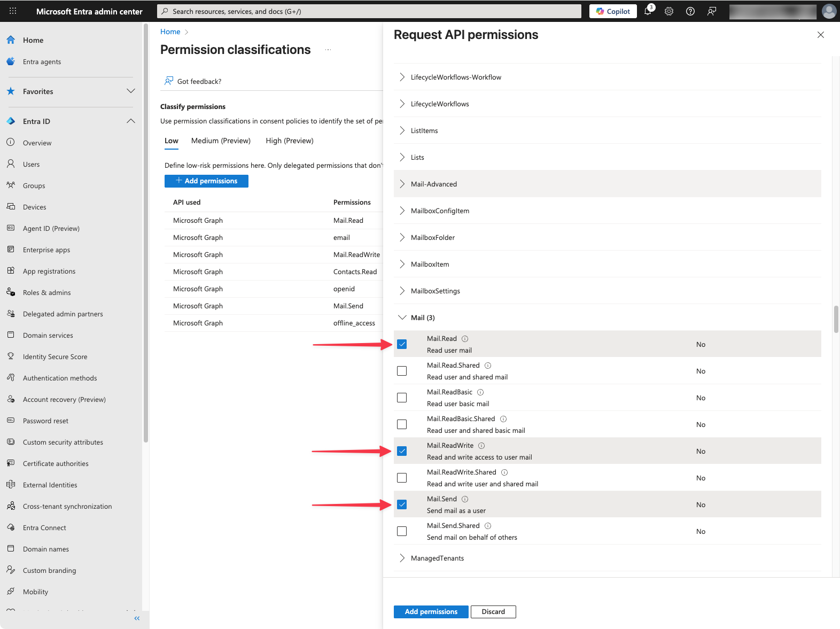The width and height of the screenshot is (840, 629).
Task: Check the Mail.Send.Shared permission box
Action: pos(402,531)
